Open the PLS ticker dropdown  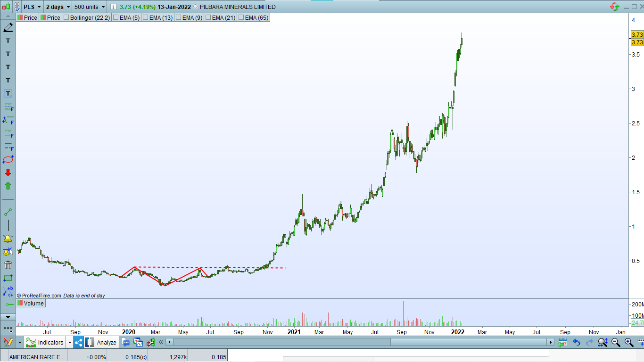click(x=33, y=7)
